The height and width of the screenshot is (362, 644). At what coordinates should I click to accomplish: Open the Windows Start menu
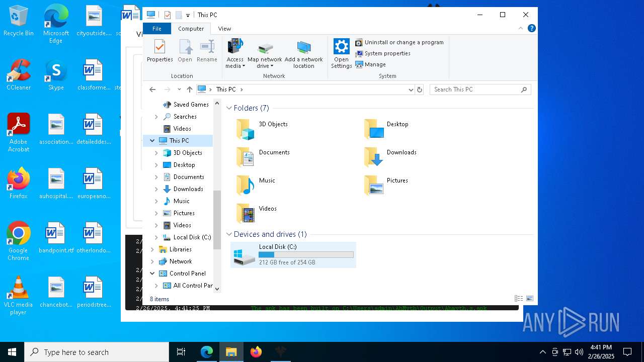pos(12,352)
